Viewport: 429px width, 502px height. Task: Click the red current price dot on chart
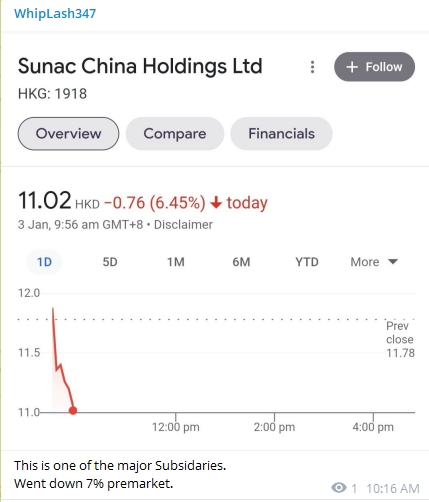(73, 411)
